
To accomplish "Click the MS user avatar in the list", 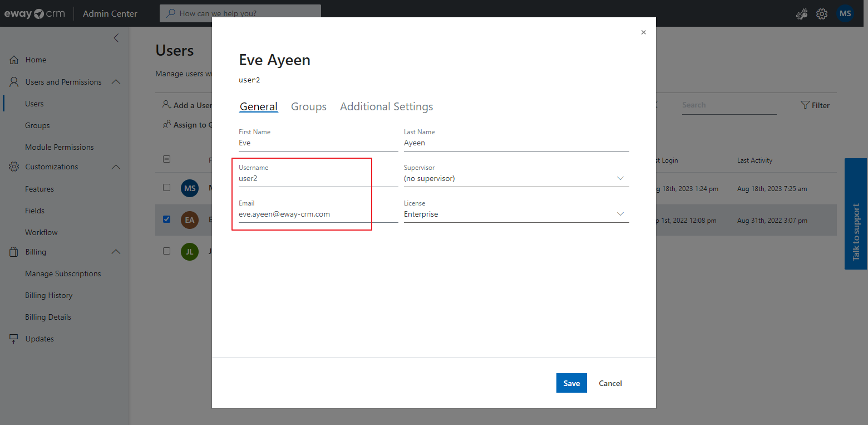I will pos(190,188).
